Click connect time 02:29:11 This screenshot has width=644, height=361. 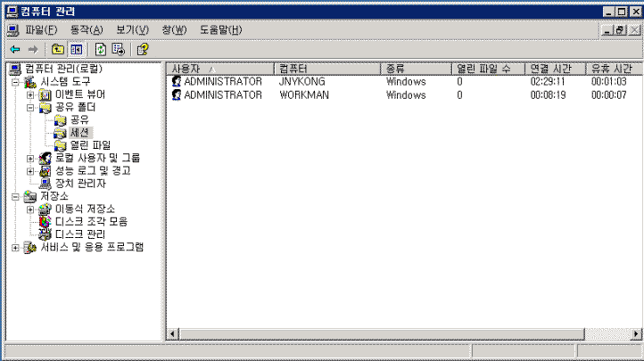pyautogui.click(x=548, y=82)
